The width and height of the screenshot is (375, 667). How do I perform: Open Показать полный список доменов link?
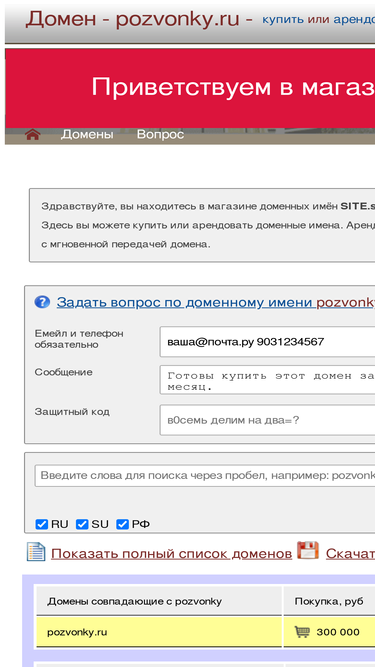click(171, 553)
